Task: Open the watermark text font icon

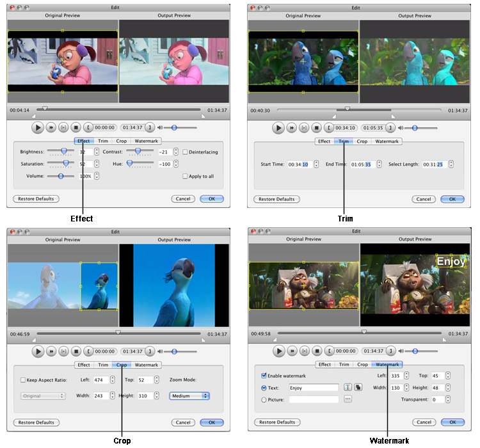Action: pyautogui.click(x=348, y=387)
